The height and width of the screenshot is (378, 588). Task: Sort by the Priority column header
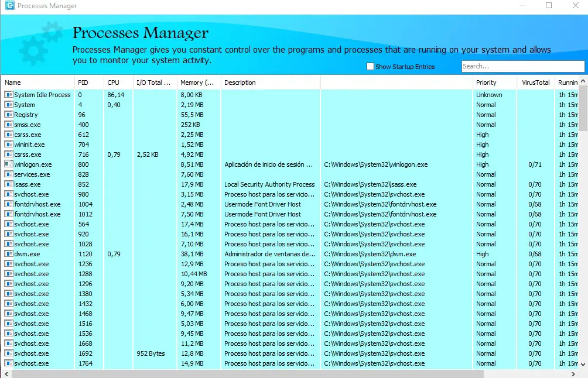(x=495, y=83)
